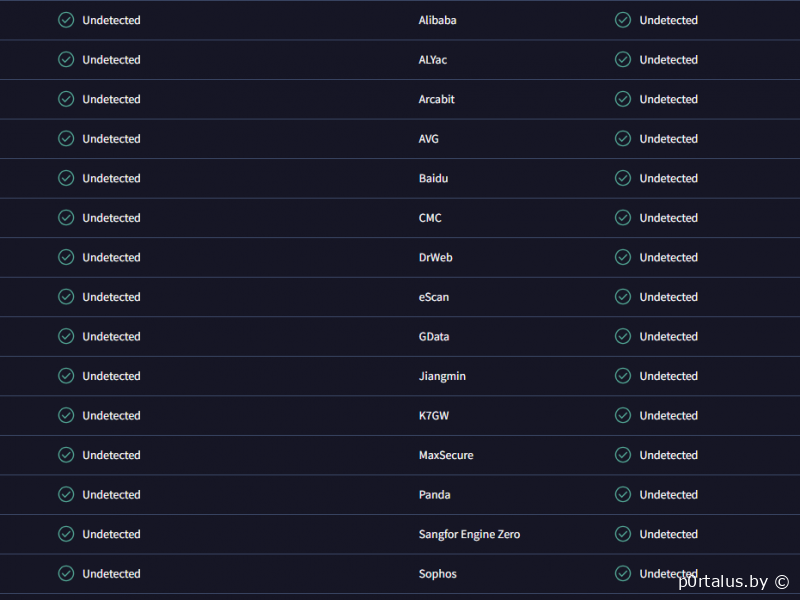Click the checkmark icon right of ALYac
The height and width of the screenshot is (600, 800).
click(x=623, y=60)
